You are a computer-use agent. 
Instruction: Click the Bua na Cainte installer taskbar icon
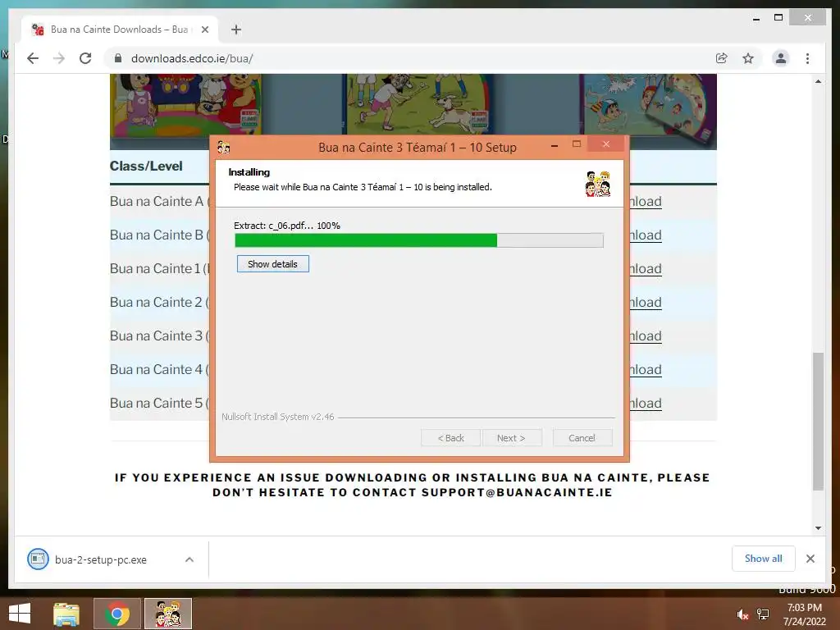point(167,614)
